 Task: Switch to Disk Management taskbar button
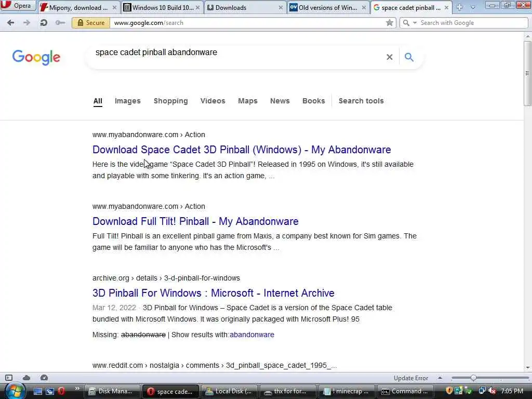(x=112, y=391)
